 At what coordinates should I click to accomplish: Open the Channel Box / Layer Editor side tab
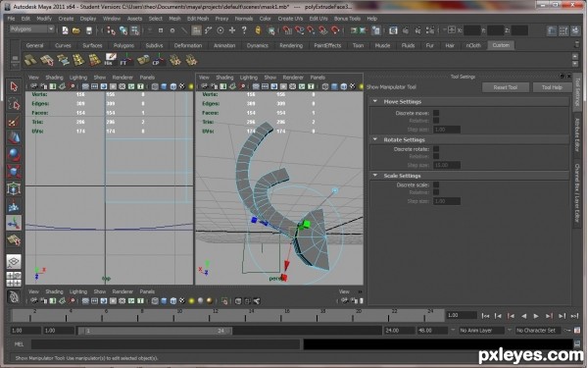click(x=577, y=192)
